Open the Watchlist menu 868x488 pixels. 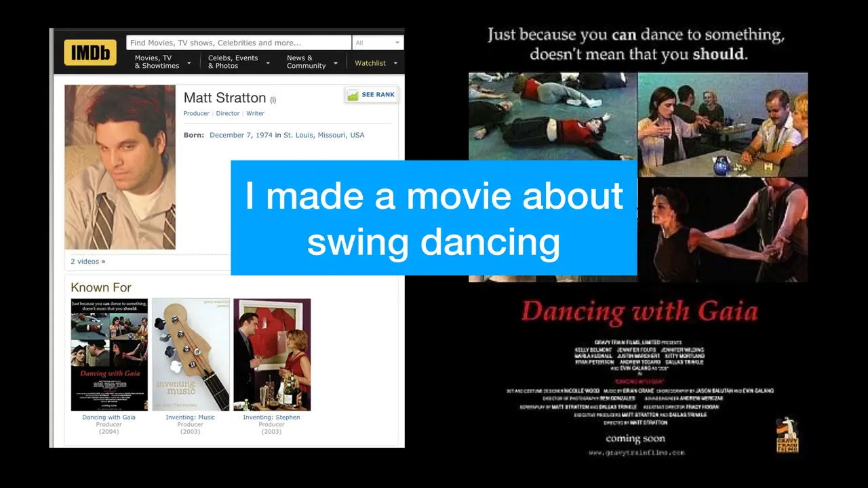click(375, 63)
